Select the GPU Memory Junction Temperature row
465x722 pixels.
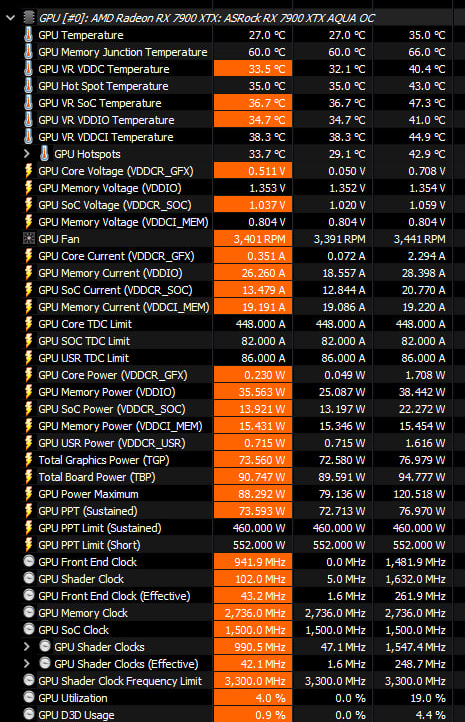(x=232, y=52)
